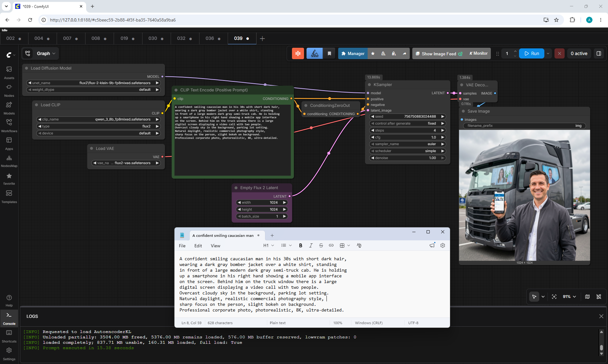Open the table dropdown in Notepad

coord(345,245)
